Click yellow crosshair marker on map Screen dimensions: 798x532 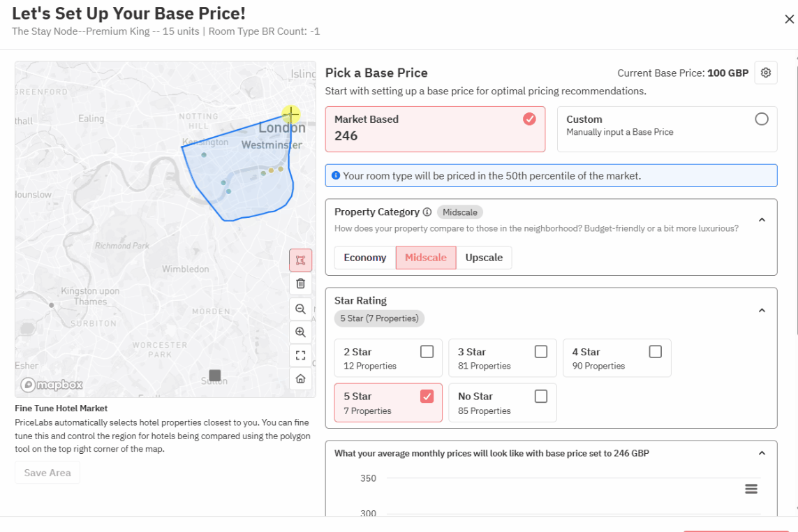291,114
